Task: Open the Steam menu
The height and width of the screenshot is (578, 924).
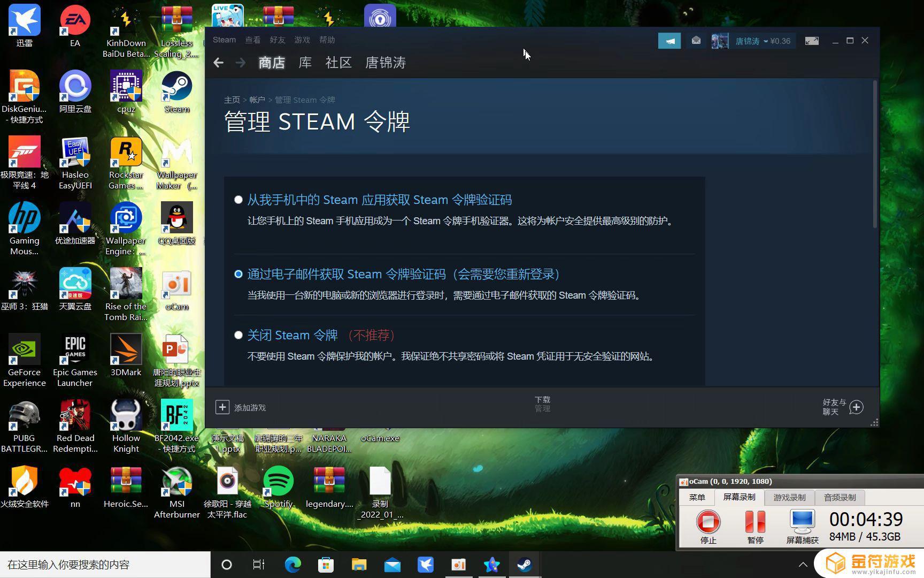Action: tap(224, 40)
